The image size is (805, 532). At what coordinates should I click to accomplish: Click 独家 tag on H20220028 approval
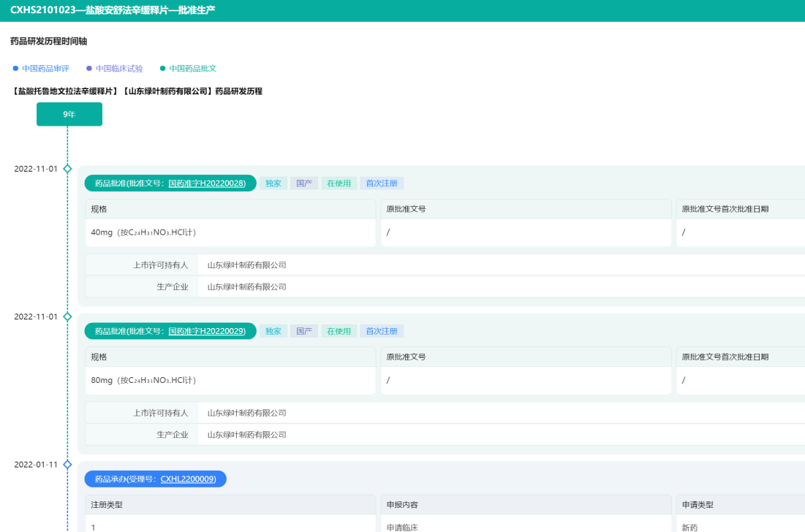pyautogui.click(x=273, y=183)
